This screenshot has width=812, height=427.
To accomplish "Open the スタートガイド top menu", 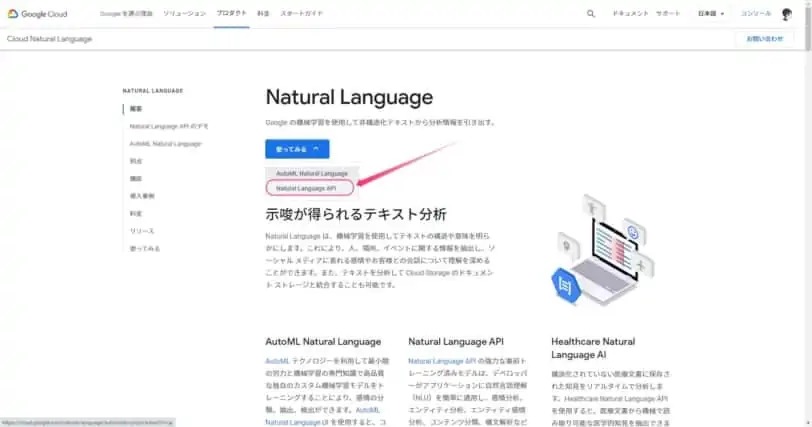I will (301, 14).
